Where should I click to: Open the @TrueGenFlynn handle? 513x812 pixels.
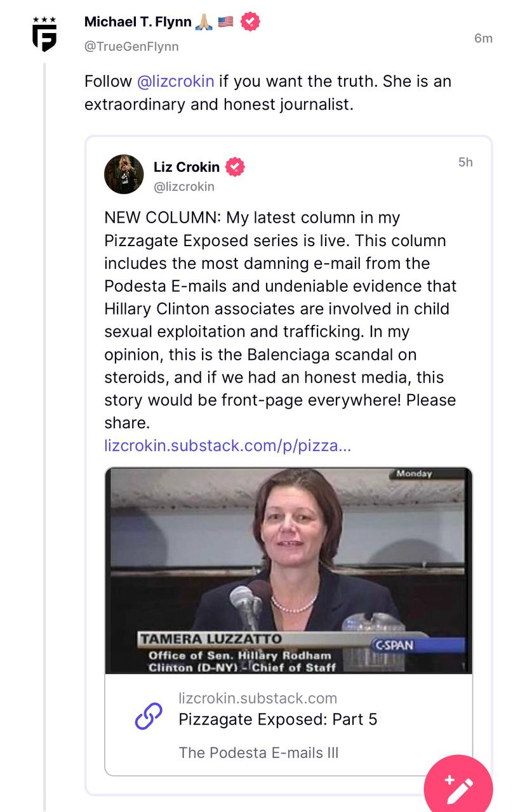point(131,46)
